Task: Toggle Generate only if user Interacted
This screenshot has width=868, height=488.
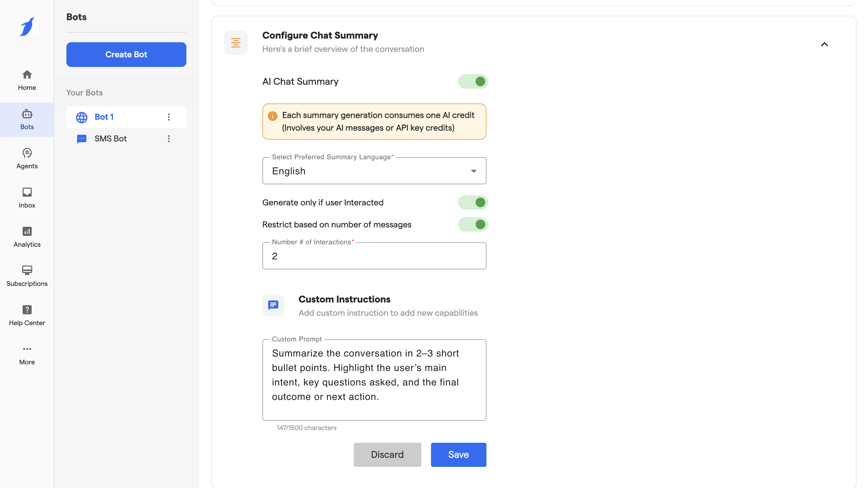Action: (473, 203)
